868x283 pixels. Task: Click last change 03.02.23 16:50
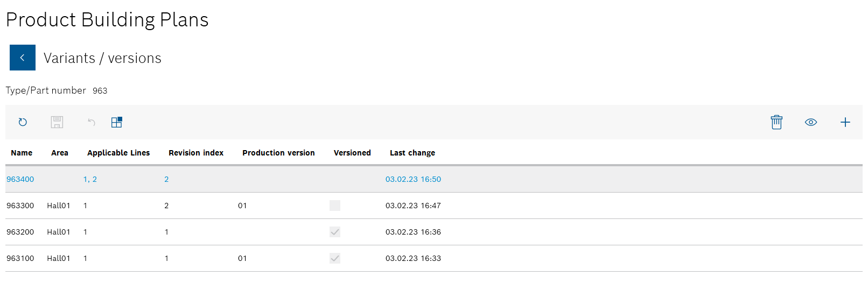pyautogui.click(x=413, y=179)
